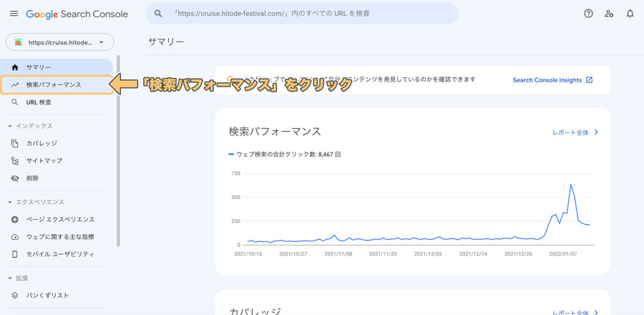The image size is (644, 315).
Task: Click the property favicon in site selector
Action: [x=18, y=42]
